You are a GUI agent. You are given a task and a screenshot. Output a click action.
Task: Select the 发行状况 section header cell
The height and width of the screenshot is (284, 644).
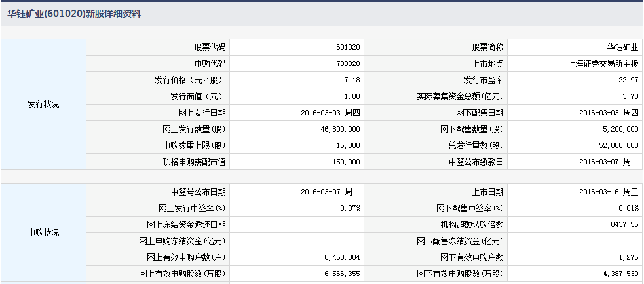[43, 104]
